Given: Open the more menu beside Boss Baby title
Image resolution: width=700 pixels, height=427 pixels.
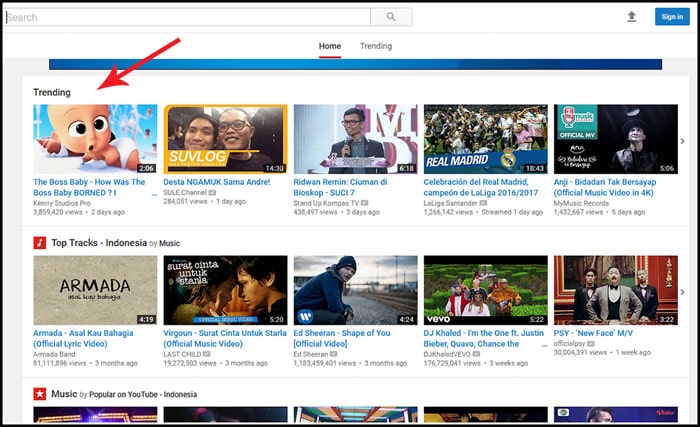Looking at the screenshot, I should coord(154,195).
